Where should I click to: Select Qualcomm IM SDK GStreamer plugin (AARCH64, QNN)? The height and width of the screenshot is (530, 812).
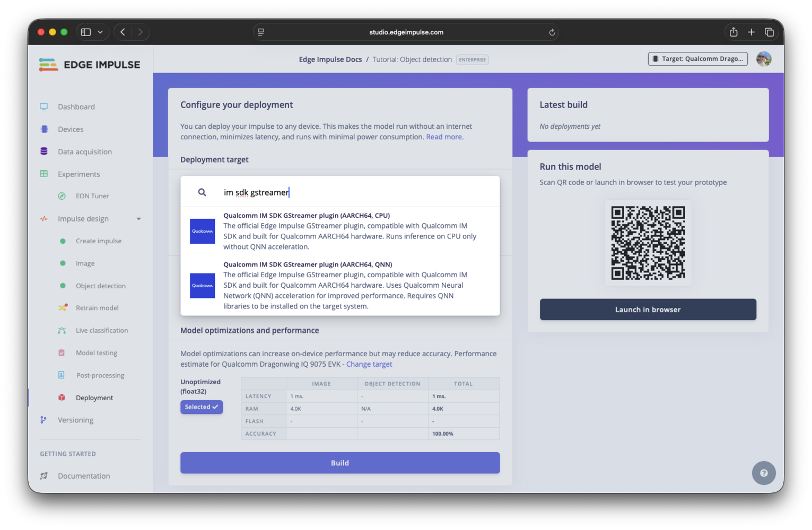[x=340, y=285]
